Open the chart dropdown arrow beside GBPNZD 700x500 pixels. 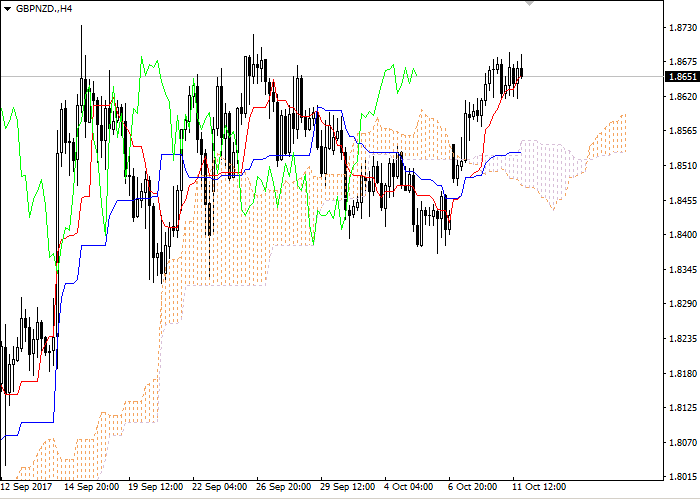coord(7,9)
